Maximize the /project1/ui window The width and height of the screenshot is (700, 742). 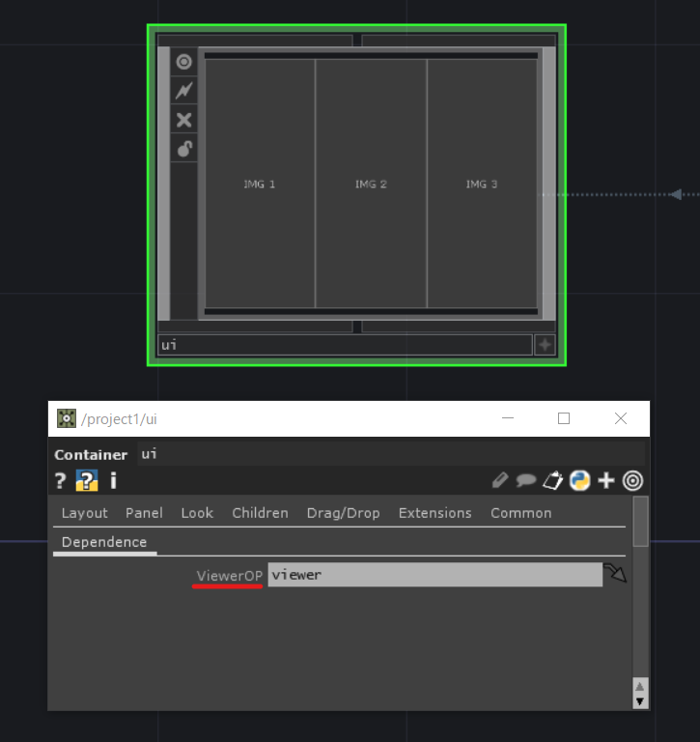[564, 418]
